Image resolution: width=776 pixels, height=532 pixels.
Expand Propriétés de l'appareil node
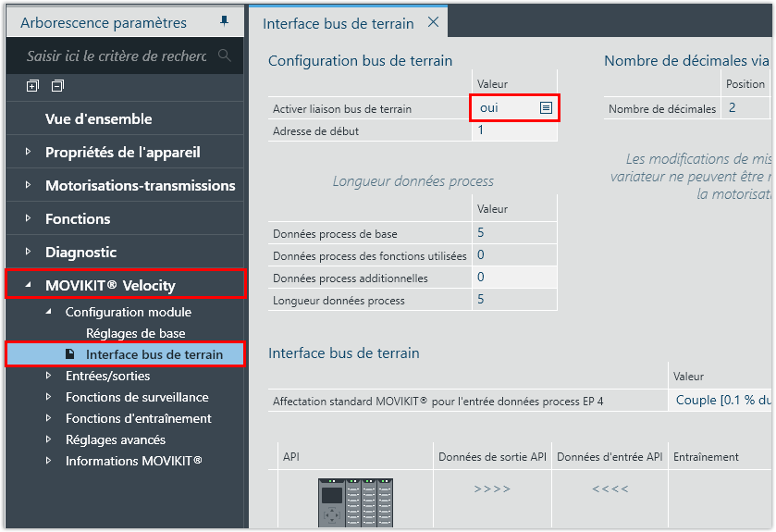28,152
